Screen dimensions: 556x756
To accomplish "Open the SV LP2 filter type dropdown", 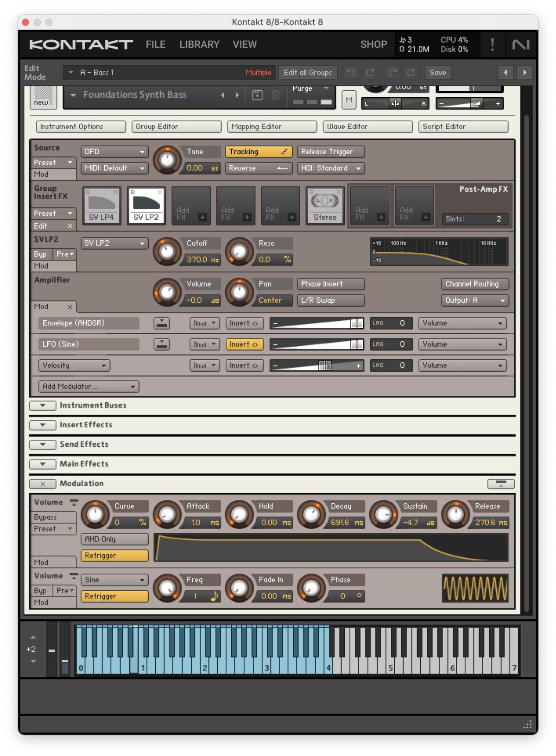I will 115,244.
